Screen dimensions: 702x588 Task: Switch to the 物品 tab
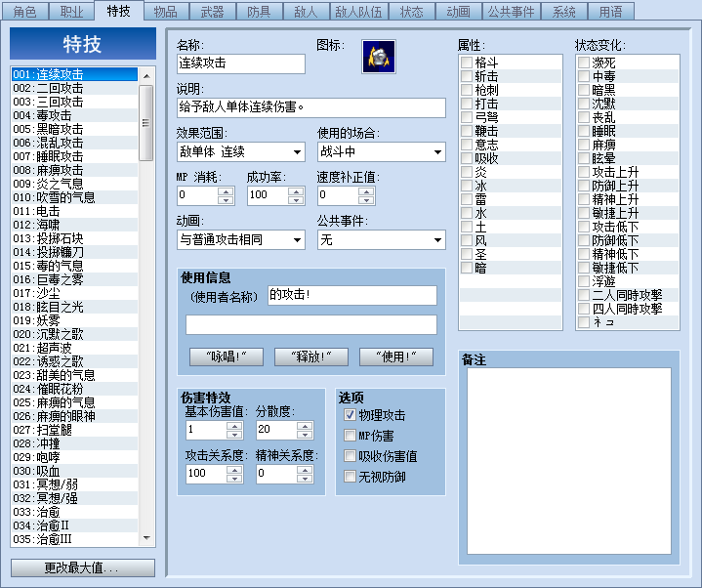pyautogui.click(x=166, y=11)
